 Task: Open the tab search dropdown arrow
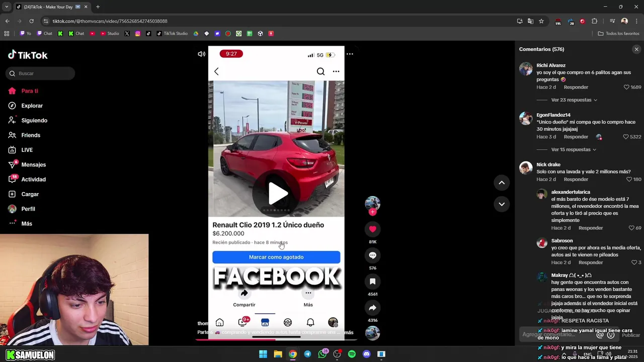pos(6,7)
